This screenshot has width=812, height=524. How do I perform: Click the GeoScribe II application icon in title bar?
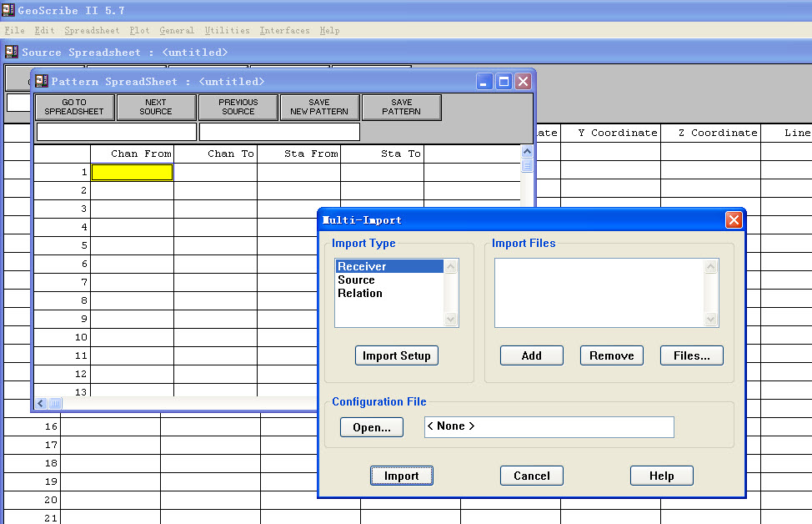8,10
